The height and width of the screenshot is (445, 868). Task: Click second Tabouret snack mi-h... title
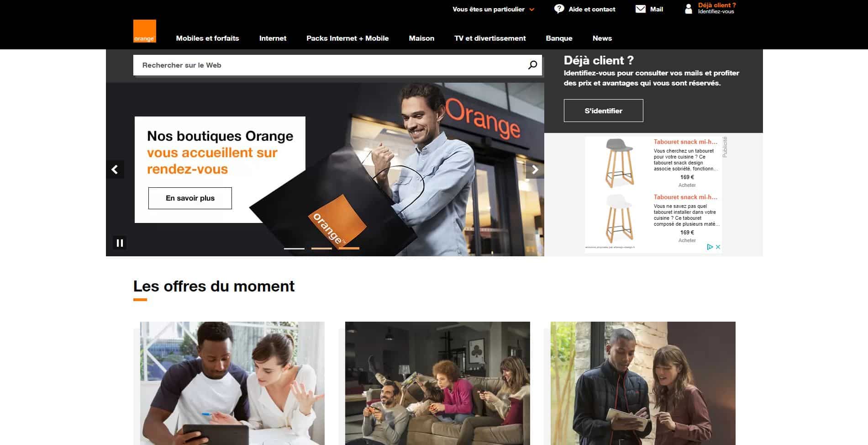pyautogui.click(x=685, y=197)
